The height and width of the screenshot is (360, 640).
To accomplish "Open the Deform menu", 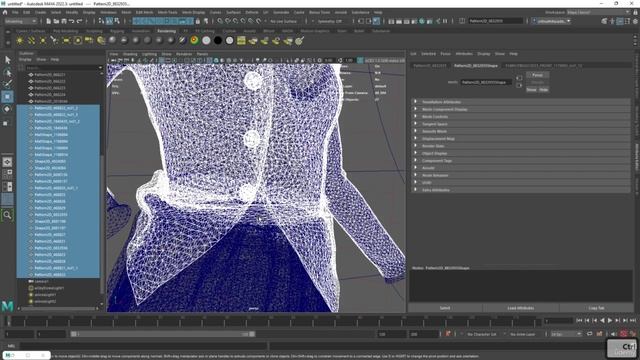I will [252, 12].
